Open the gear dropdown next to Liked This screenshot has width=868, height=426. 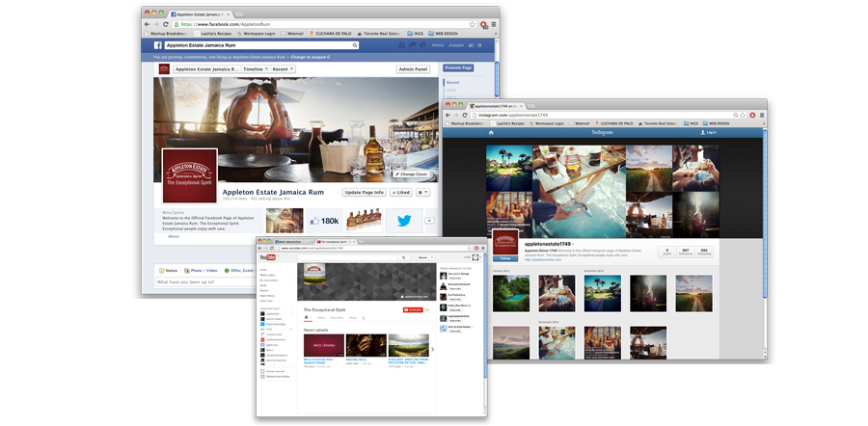pyautogui.click(x=423, y=193)
